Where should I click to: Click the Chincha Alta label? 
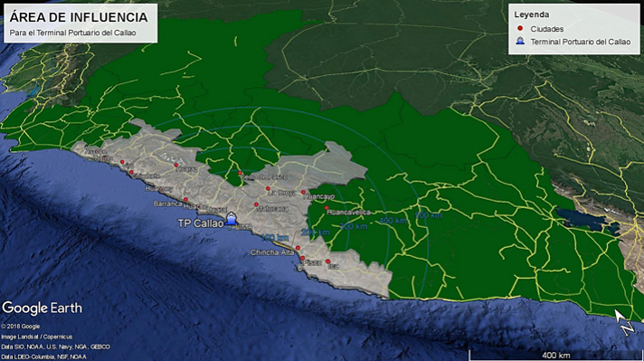tap(272, 252)
